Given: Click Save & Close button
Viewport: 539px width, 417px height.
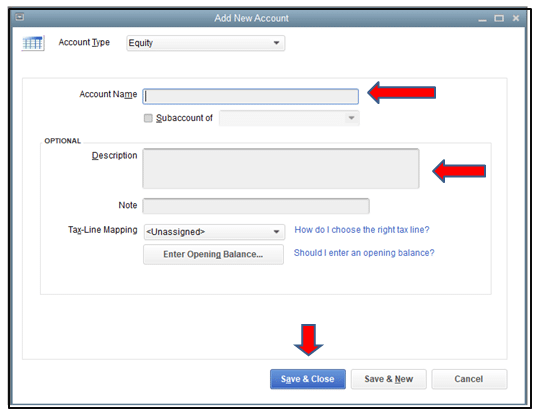Looking at the screenshot, I should (308, 379).
